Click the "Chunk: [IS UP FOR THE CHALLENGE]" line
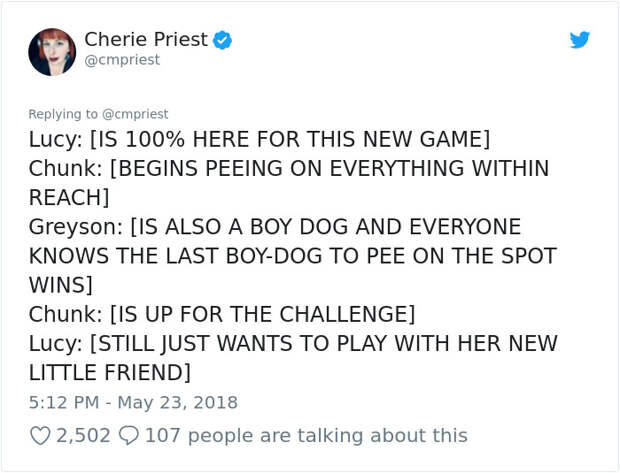 [x=222, y=314]
